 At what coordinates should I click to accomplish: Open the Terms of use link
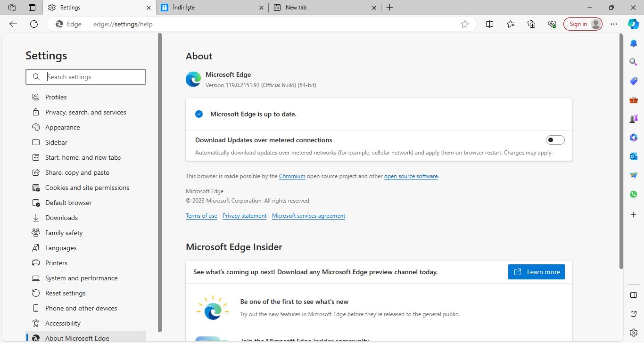[201, 216]
